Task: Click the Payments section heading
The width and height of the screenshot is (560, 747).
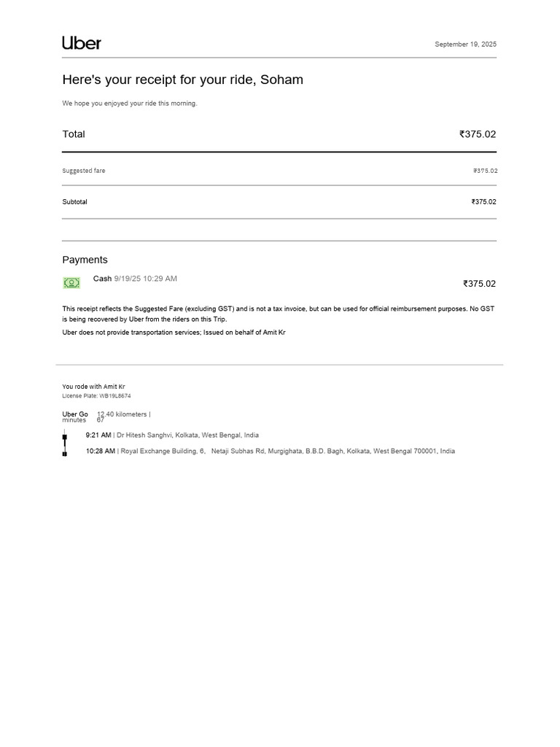Action: [x=85, y=260]
